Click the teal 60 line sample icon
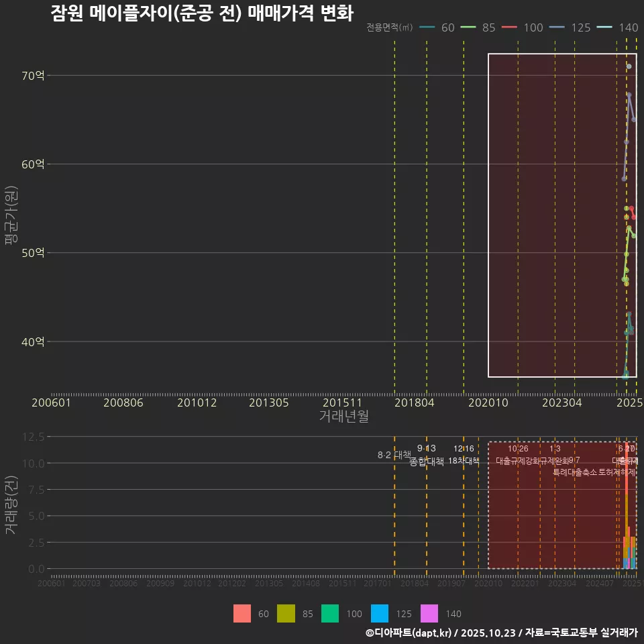Image resolution: width=644 pixels, height=644 pixels. [x=427, y=28]
